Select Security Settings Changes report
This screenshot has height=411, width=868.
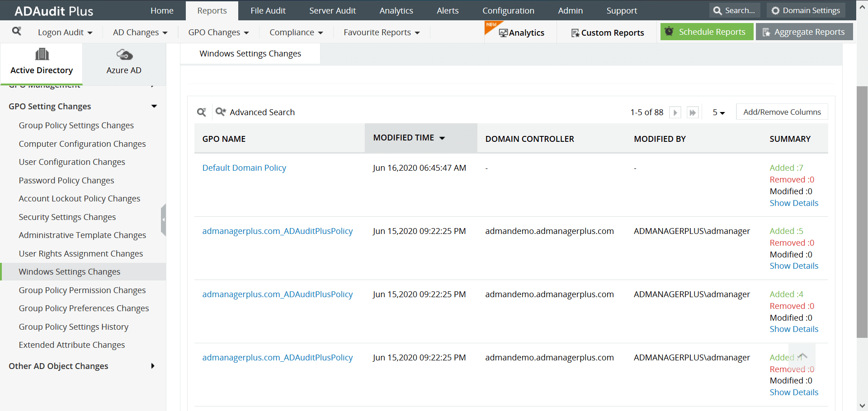(x=67, y=217)
